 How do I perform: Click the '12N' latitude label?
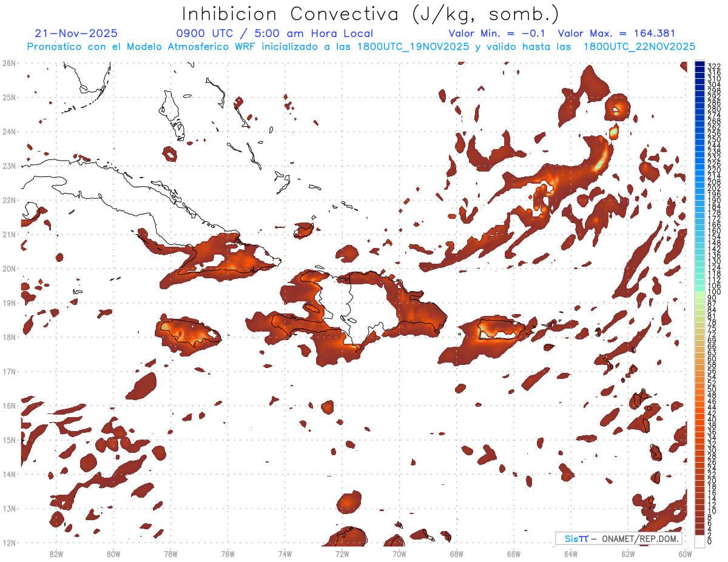click(9, 543)
